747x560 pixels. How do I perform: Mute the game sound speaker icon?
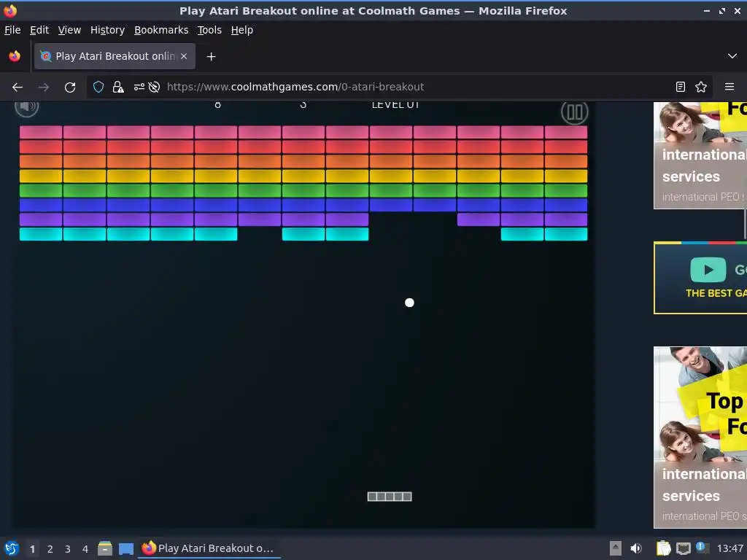(x=27, y=107)
